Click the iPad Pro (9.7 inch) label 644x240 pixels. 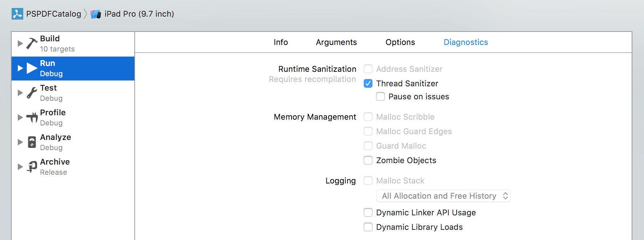point(138,14)
